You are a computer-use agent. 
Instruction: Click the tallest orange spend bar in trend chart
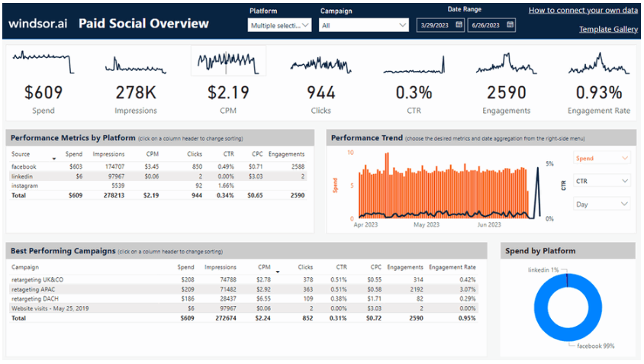pos(387,185)
